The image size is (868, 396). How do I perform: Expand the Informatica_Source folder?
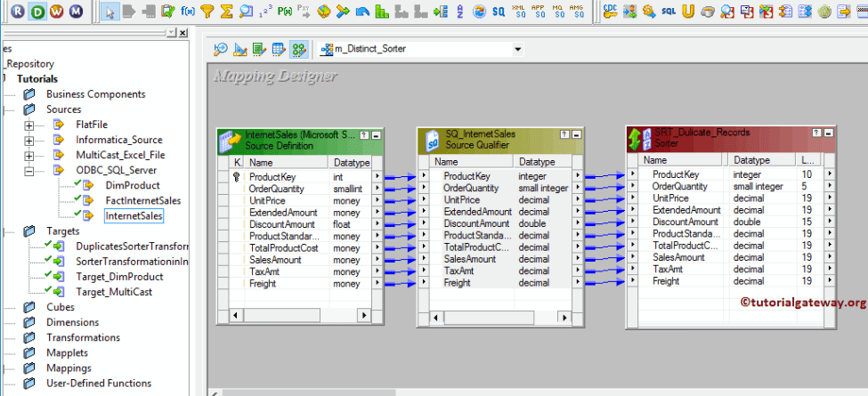(x=28, y=141)
